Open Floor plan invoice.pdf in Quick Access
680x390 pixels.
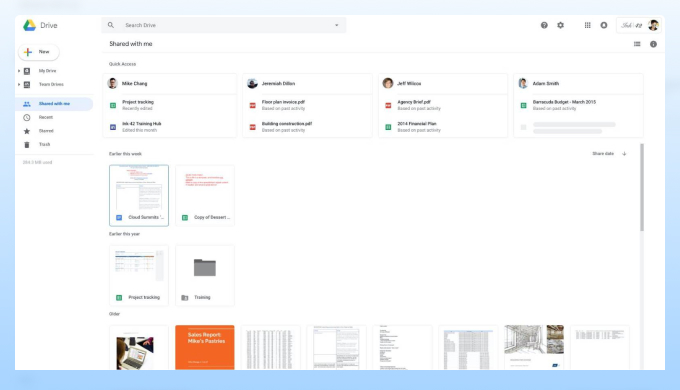tap(283, 105)
